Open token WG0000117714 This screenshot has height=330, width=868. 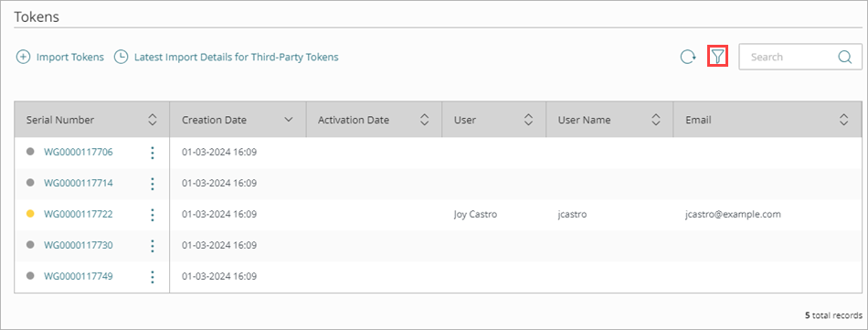coord(79,183)
